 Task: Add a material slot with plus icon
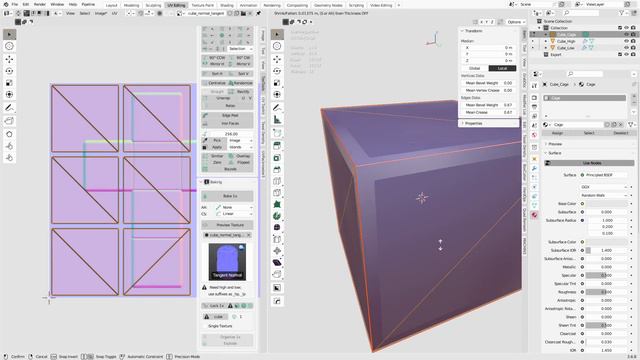(634, 96)
